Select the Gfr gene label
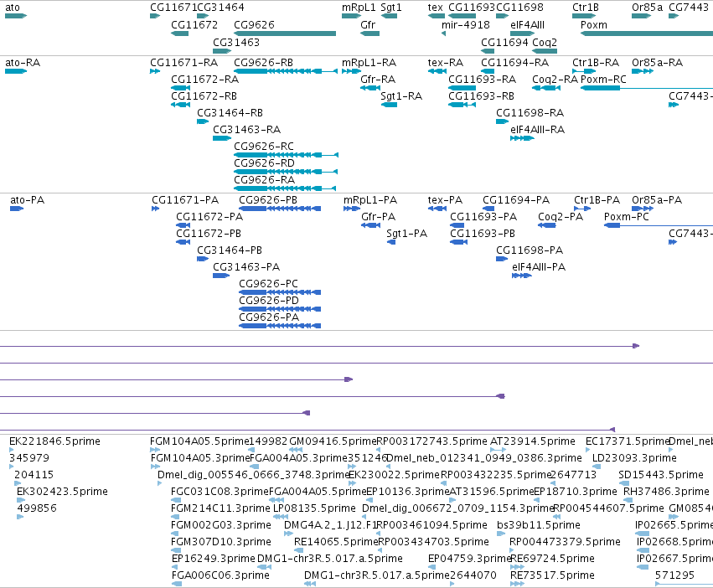 (368, 24)
